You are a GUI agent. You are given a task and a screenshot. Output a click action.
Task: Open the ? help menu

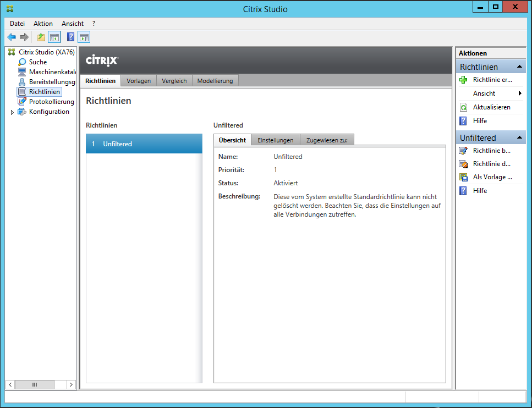[94, 24]
